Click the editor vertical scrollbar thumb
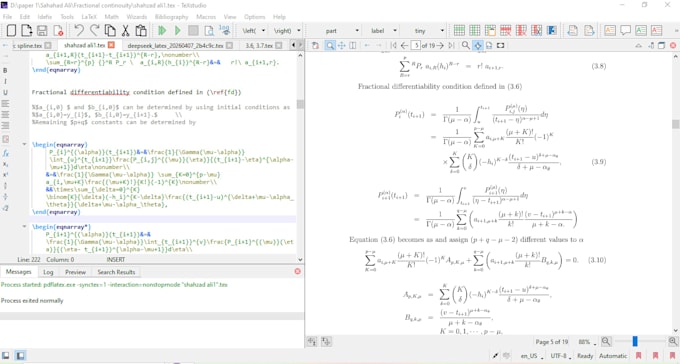 (x=300, y=104)
